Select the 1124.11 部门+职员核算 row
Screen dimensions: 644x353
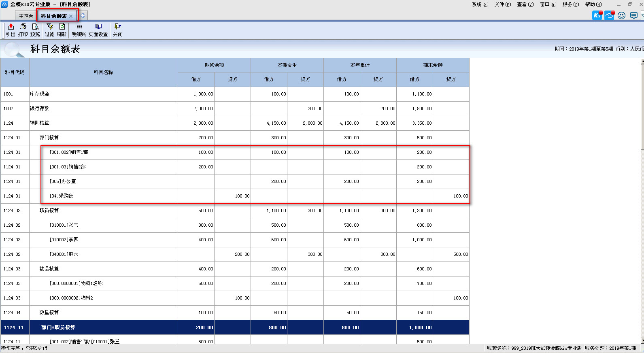pyautogui.click(x=58, y=327)
